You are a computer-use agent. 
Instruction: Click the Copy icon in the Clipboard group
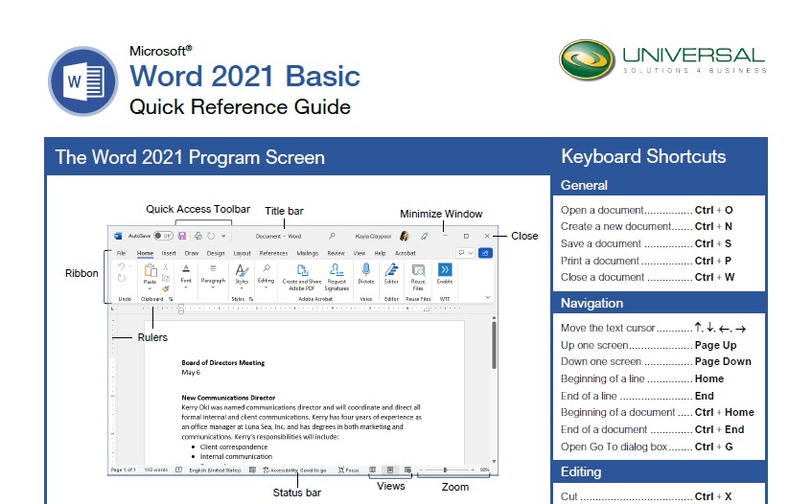[165, 278]
